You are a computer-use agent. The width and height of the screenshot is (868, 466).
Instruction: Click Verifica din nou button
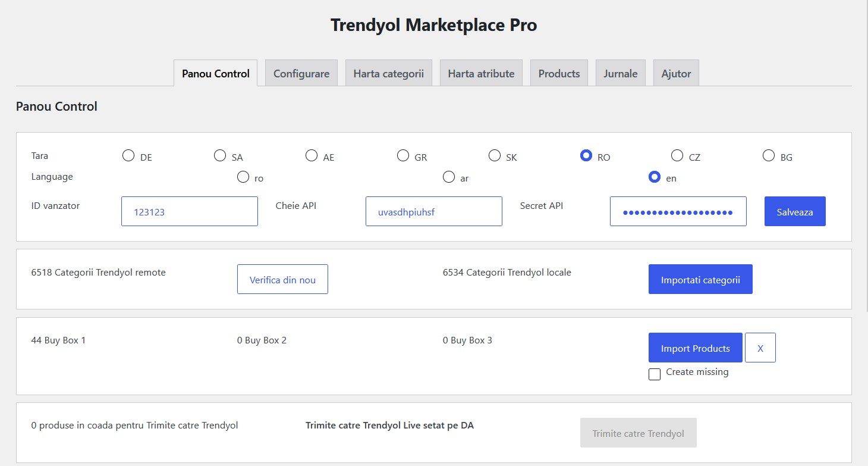[282, 279]
